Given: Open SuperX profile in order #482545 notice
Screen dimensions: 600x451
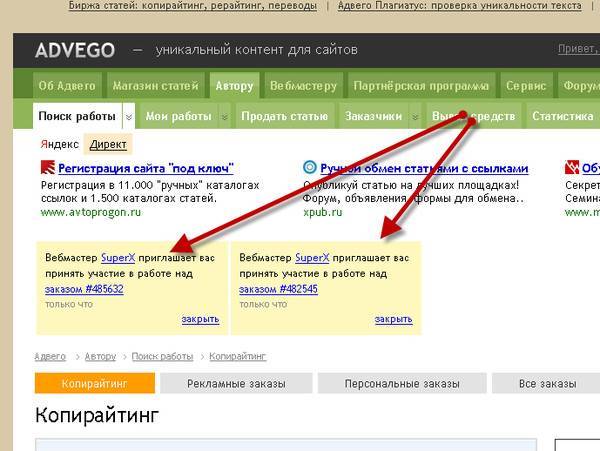Looking at the screenshot, I should pyautogui.click(x=312, y=258).
